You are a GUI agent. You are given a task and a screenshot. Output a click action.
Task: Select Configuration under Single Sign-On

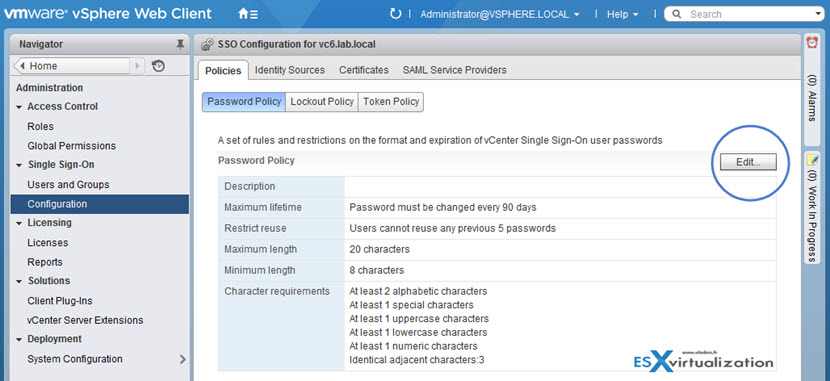[100, 204]
